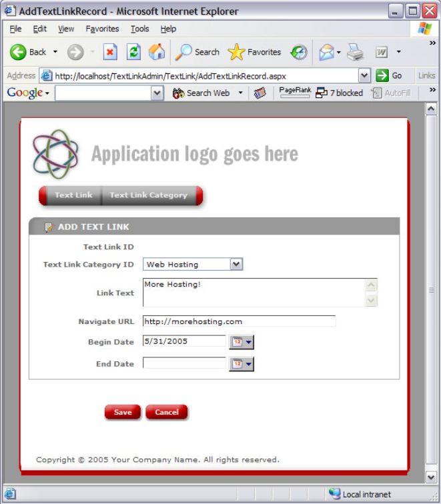Click the red Save button
Screen dimensions: 441x504
[x=123, y=412]
